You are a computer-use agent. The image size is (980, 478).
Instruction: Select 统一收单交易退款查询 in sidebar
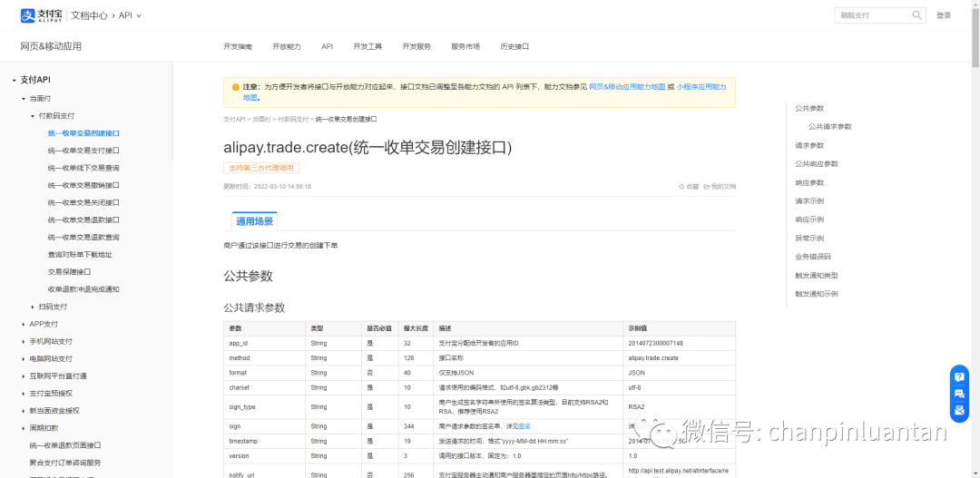tap(83, 238)
